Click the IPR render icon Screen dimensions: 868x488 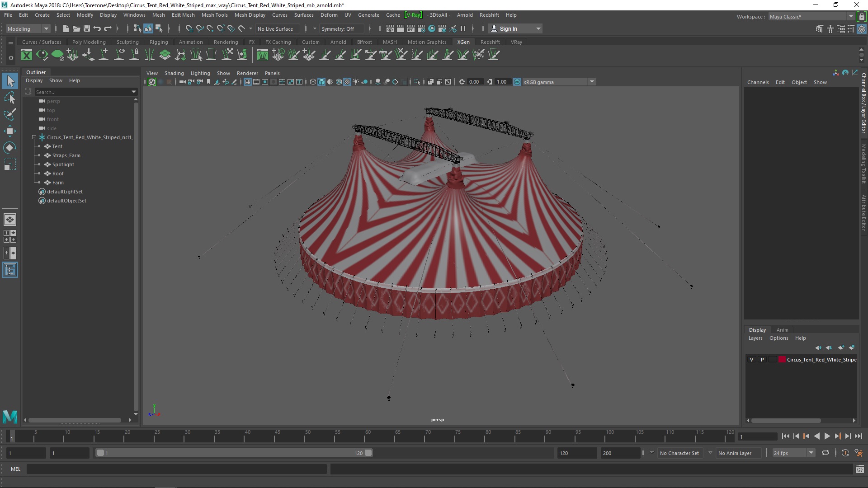[410, 28]
